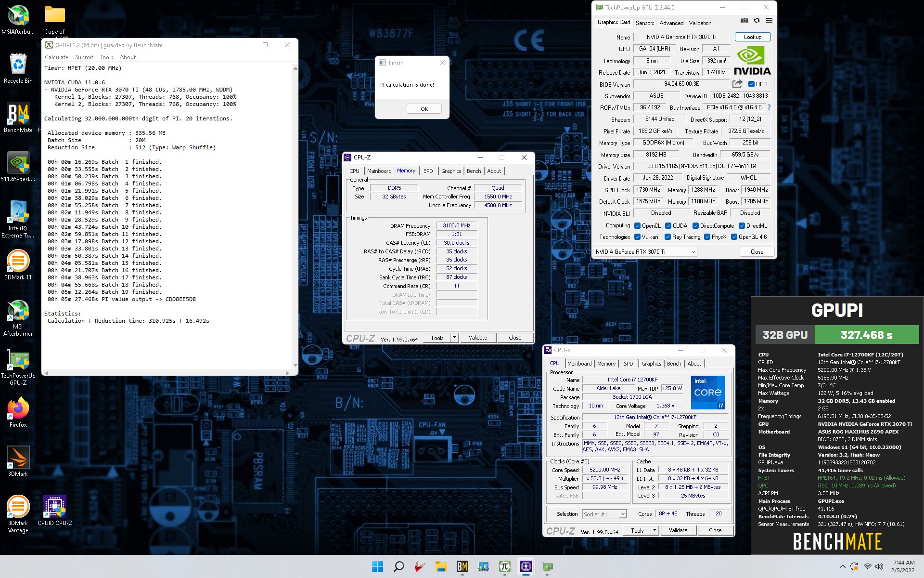Open the Recycle Bin icon
924x578 pixels.
18,68
